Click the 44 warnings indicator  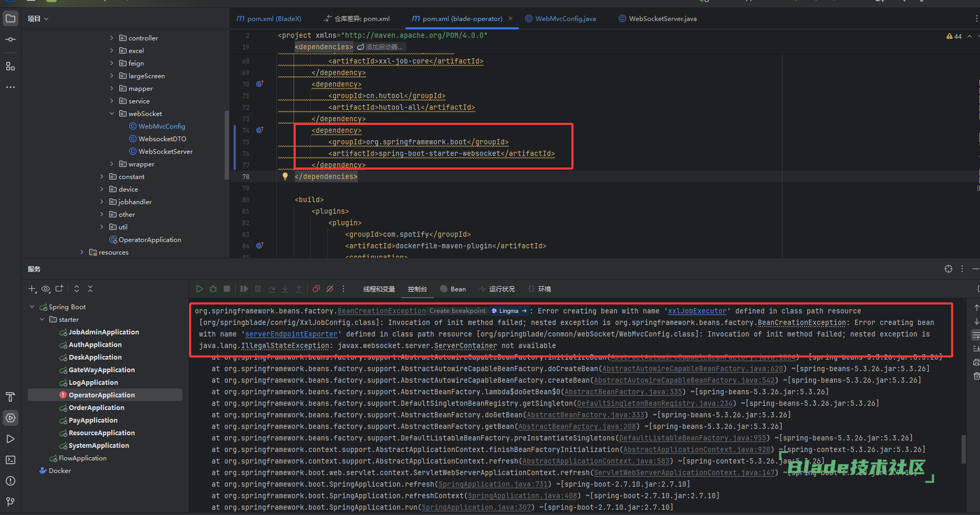(x=954, y=36)
